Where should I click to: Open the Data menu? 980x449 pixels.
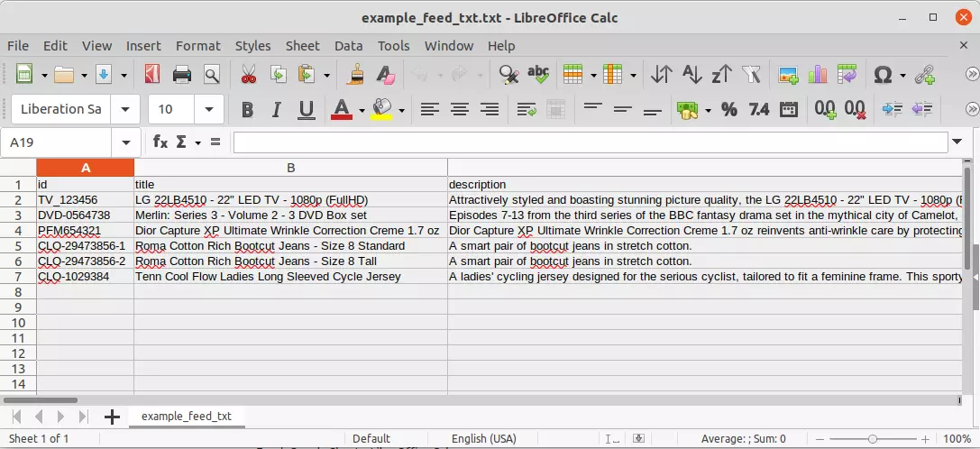tap(348, 46)
